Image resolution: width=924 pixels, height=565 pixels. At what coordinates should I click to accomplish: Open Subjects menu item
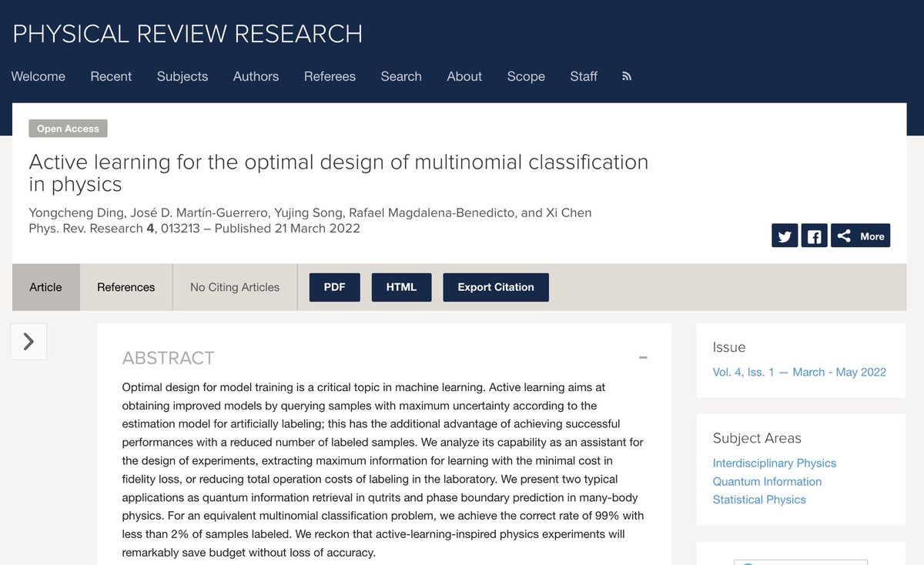tap(182, 76)
